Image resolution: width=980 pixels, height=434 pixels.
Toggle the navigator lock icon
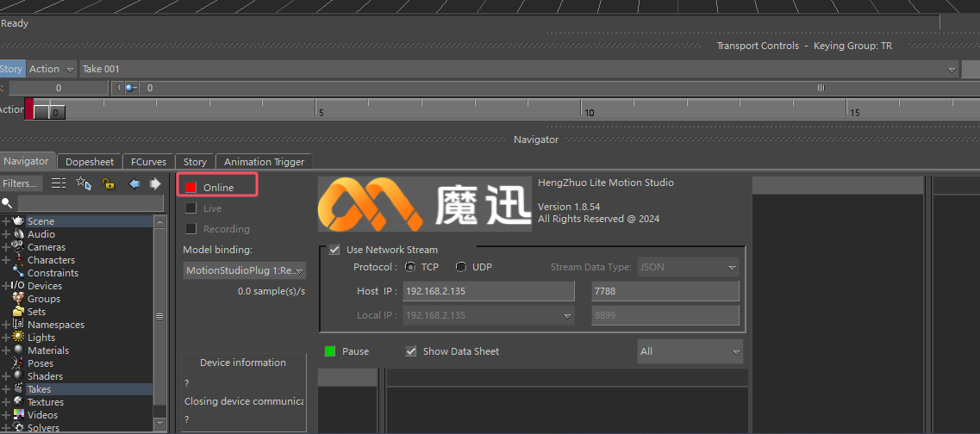108,183
